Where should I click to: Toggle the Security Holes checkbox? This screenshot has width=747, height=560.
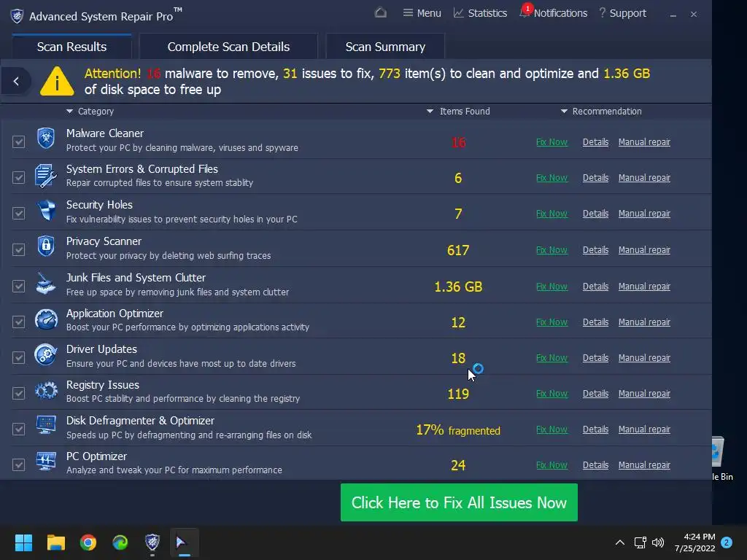tap(18, 213)
